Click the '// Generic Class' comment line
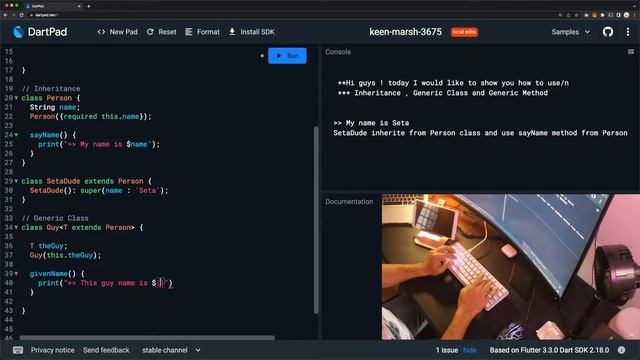Screen dimensions: 640x360 click(x=55, y=218)
